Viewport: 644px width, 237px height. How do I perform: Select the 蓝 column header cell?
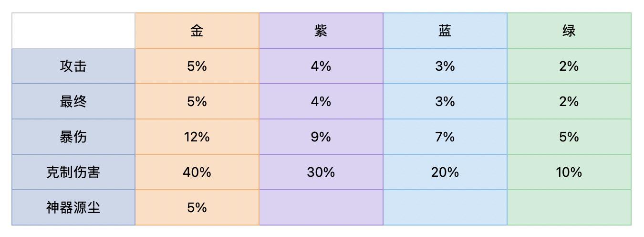[445, 31]
